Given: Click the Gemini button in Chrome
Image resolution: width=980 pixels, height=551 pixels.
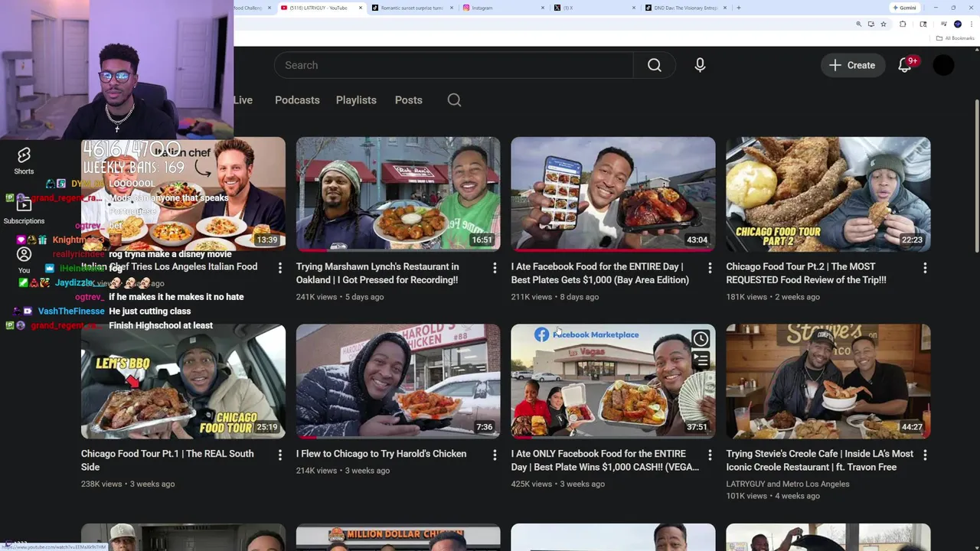Looking at the screenshot, I should (x=904, y=8).
